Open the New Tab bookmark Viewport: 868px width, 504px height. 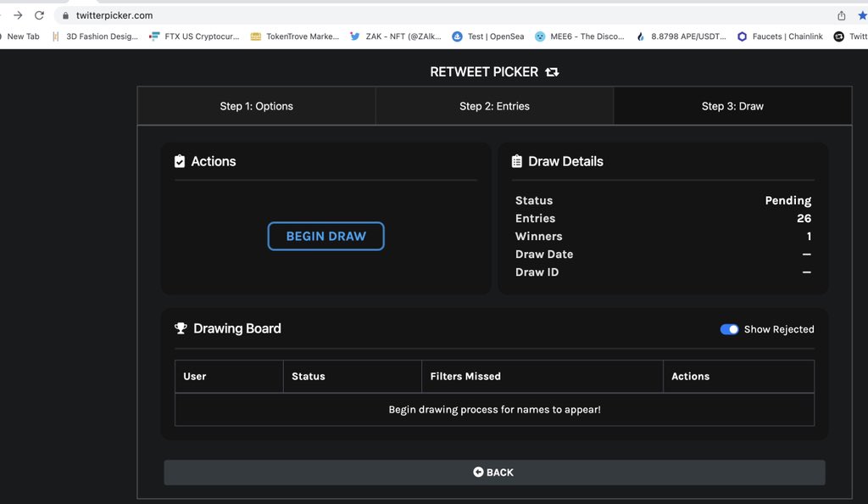point(20,36)
